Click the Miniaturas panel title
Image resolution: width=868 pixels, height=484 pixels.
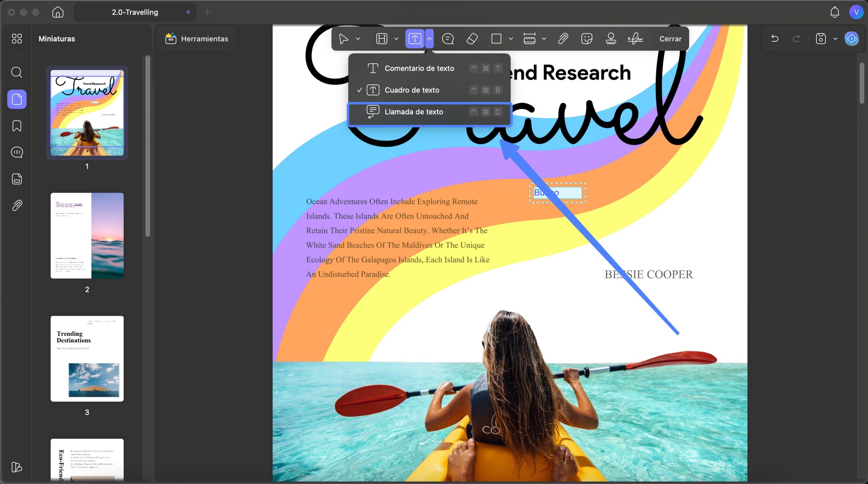click(57, 39)
